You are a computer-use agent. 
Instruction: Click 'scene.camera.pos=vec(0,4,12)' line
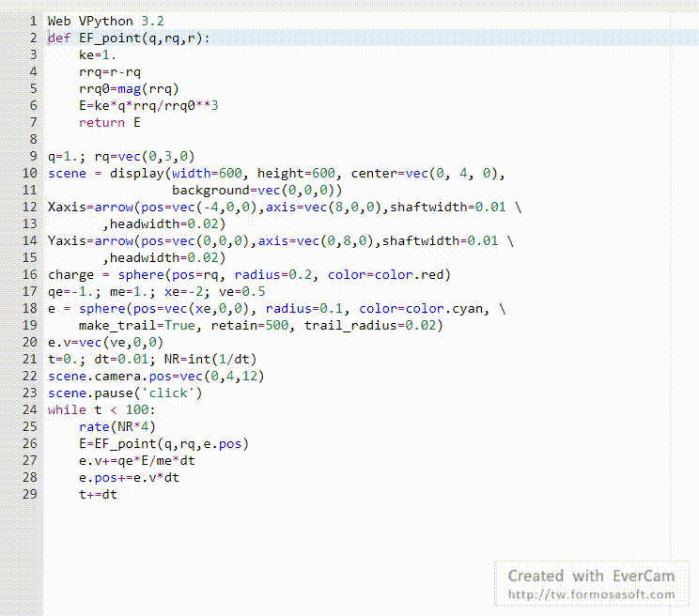click(x=156, y=377)
